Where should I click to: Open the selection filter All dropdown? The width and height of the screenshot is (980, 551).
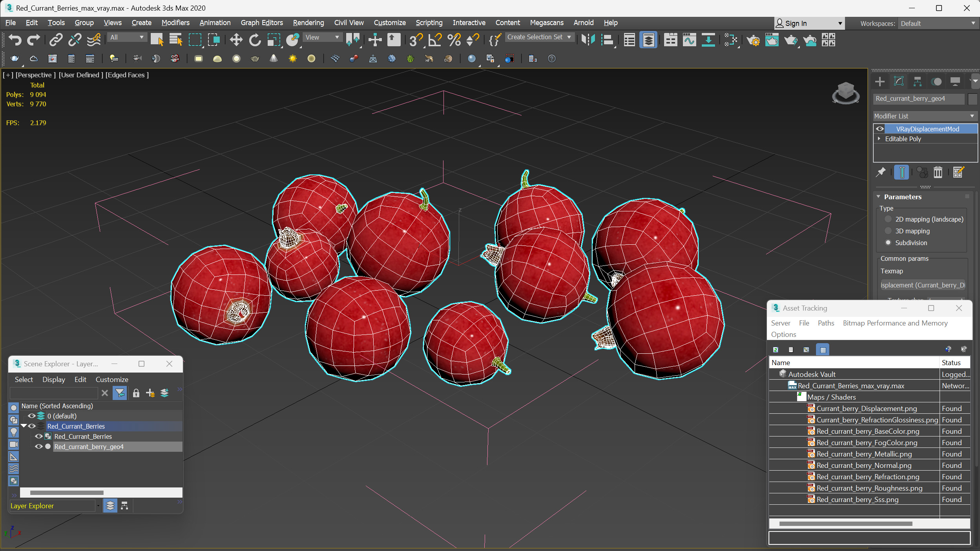[127, 37]
